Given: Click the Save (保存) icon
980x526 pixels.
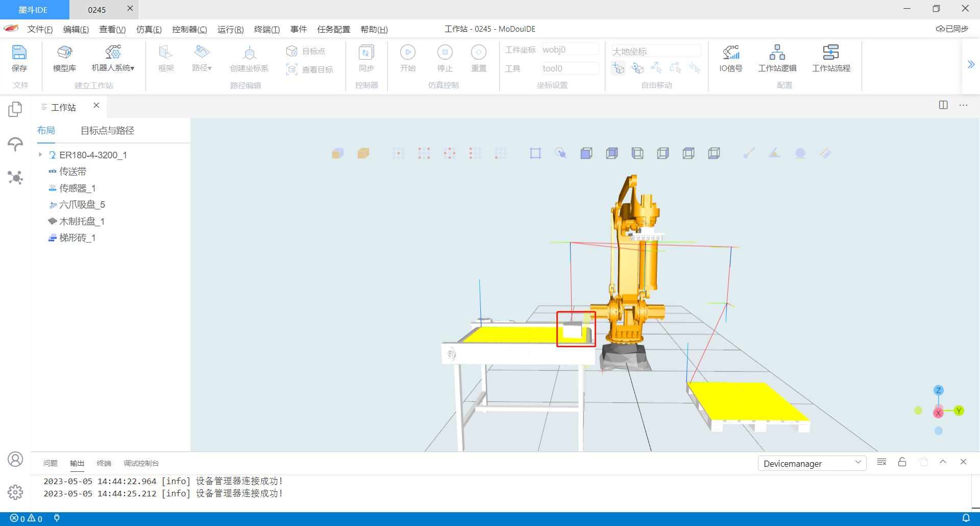Looking at the screenshot, I should coord(19,58).
